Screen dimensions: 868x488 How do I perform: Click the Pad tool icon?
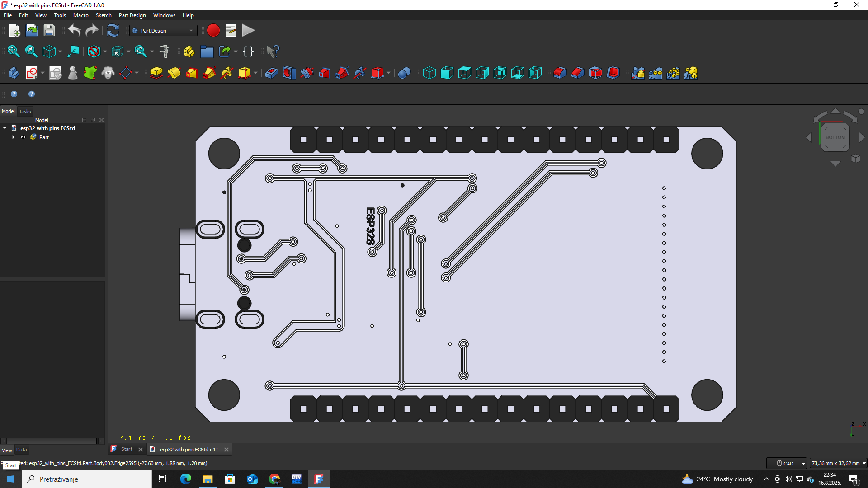pyautogui.click(x=156, y=73)
